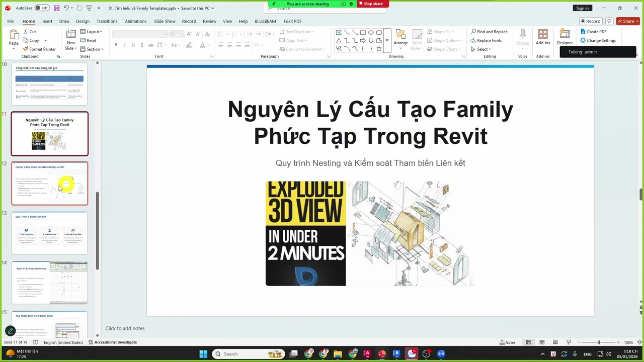Click the Paste clipboard icon
The width and height of the screenshot is (644, 362).
[x=14, y=35]
